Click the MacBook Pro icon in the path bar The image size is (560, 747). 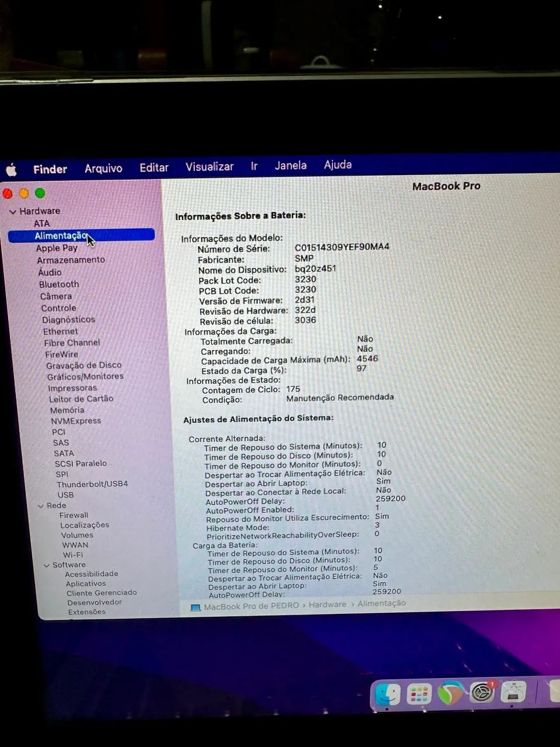[x=196, y=604]
